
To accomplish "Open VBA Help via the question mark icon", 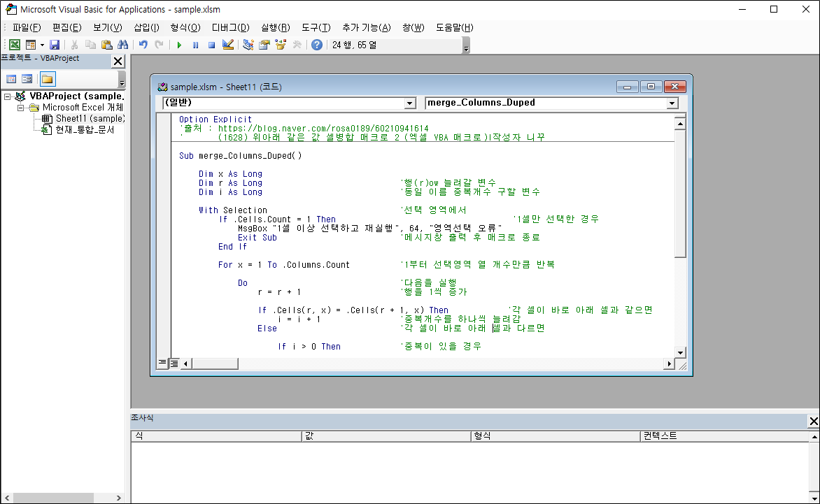I will pyautogui.click(x=317, y=45).
